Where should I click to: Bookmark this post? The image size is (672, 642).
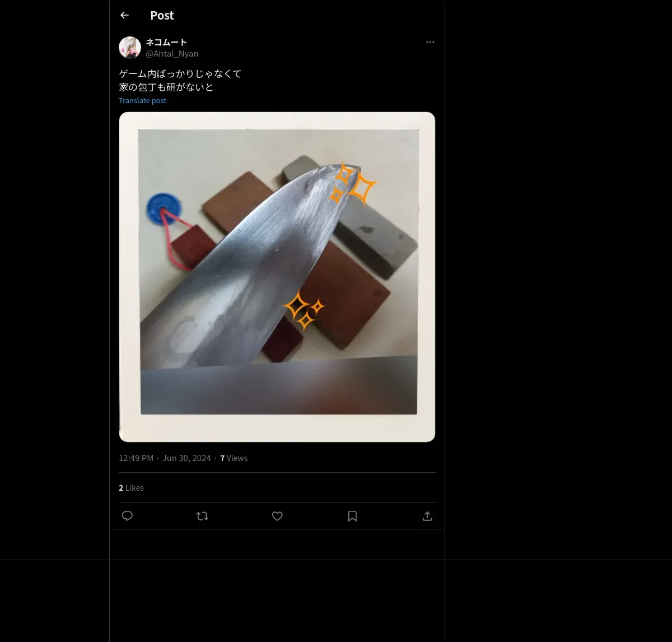coord(352,516)
